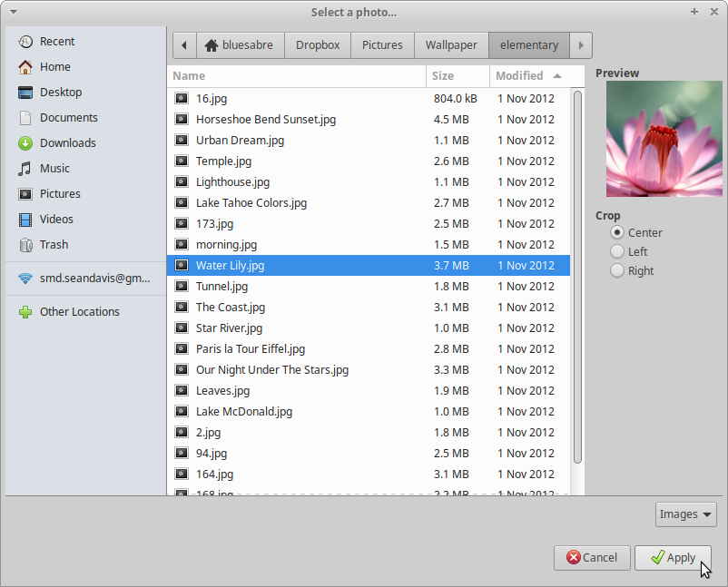Screen dimensions: 728x587
Task: Cancel the photo selection dialog
Action: coord(592,558)
